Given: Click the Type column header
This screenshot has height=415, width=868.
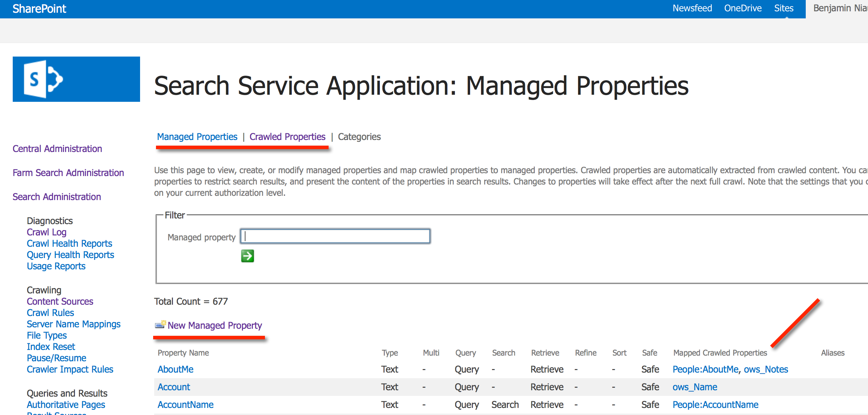Looking at the screenshot, I should point(390,353).
